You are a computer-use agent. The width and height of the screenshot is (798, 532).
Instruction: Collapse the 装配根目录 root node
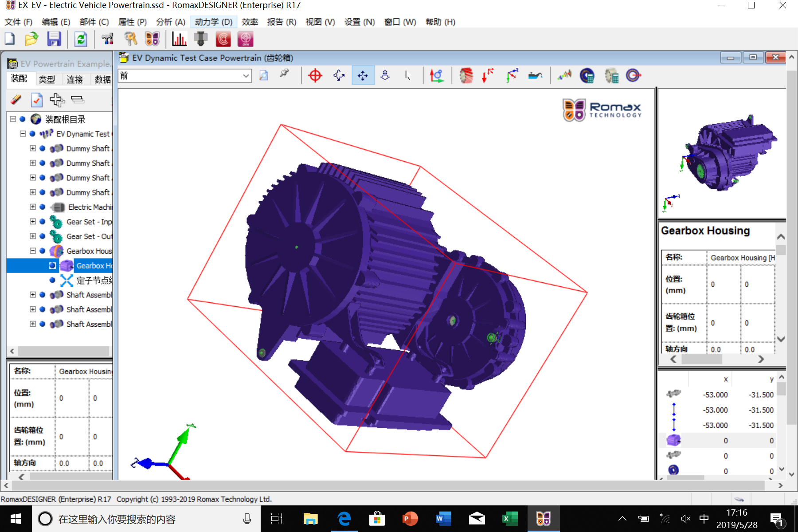(x=13, y=119)
